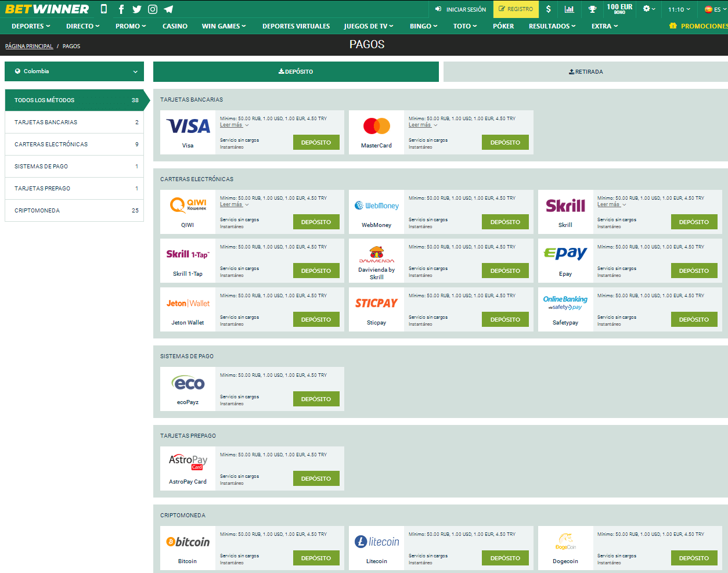Expand the Deportes menu
The image size is (728, 573).
[x=31, y=26]
